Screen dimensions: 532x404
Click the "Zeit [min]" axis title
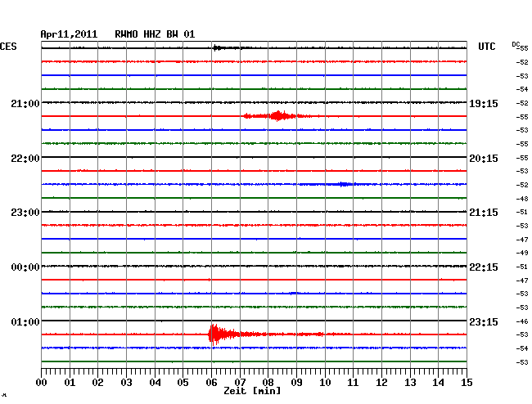(x=252, y=391)
